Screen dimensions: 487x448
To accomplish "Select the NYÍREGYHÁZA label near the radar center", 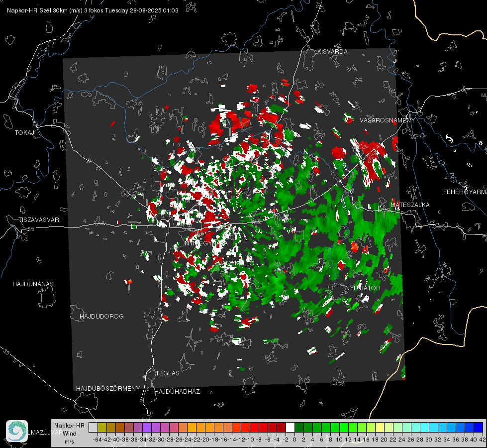I will pos(206,243).
